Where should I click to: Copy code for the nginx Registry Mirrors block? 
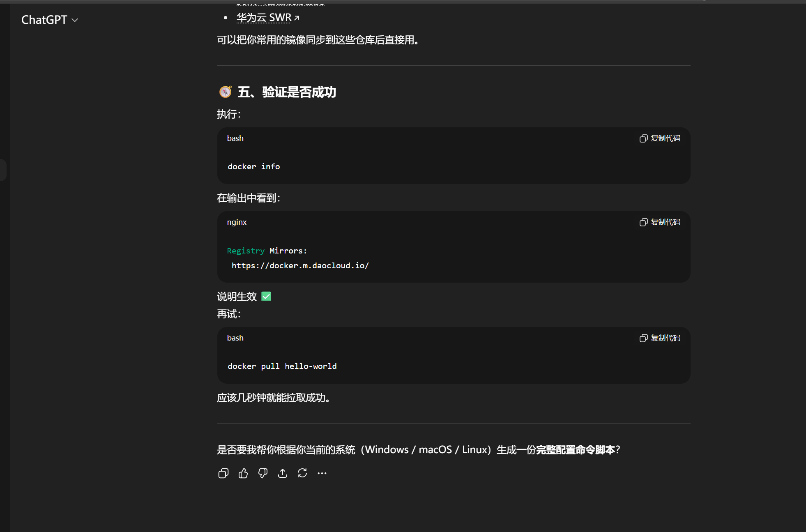[x=660, y=222]
